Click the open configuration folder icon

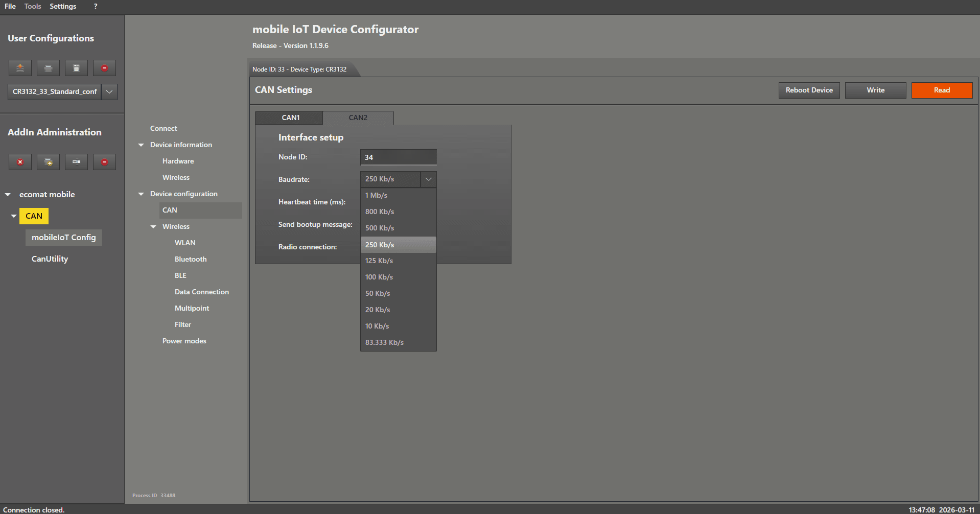point(48,68)
